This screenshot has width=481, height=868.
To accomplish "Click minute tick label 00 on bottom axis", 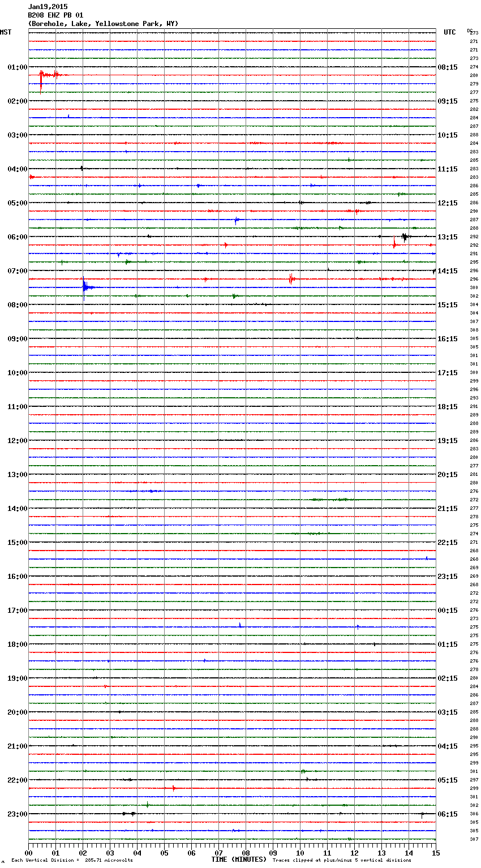I will tap(28, 853).
